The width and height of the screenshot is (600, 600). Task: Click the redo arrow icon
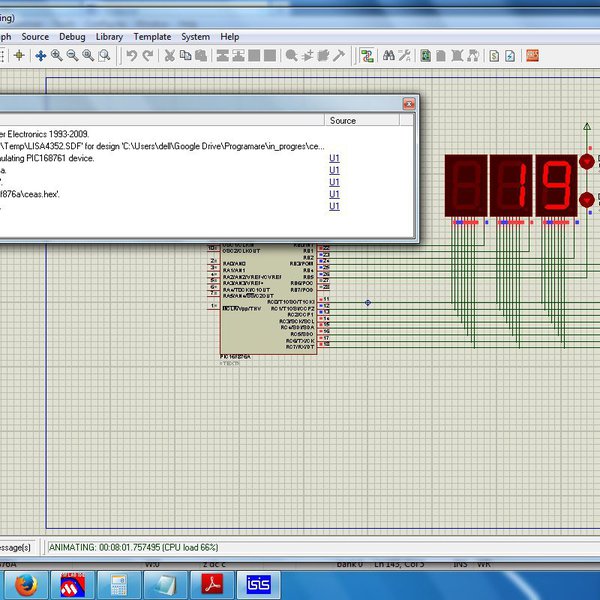(x=147, y=55)
